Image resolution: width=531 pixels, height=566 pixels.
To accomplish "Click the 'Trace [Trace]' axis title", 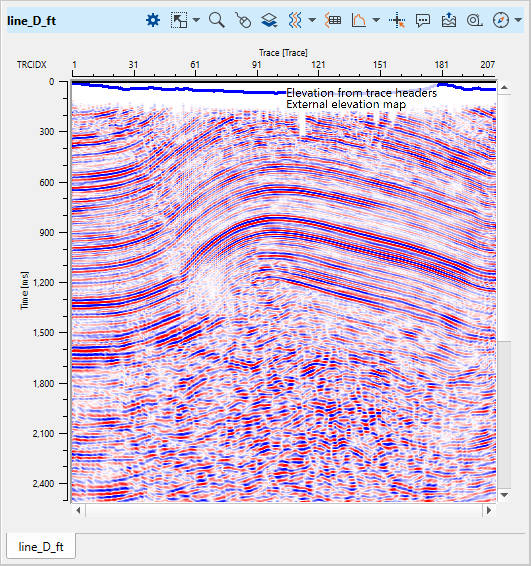I will click(x=283, y=53).
